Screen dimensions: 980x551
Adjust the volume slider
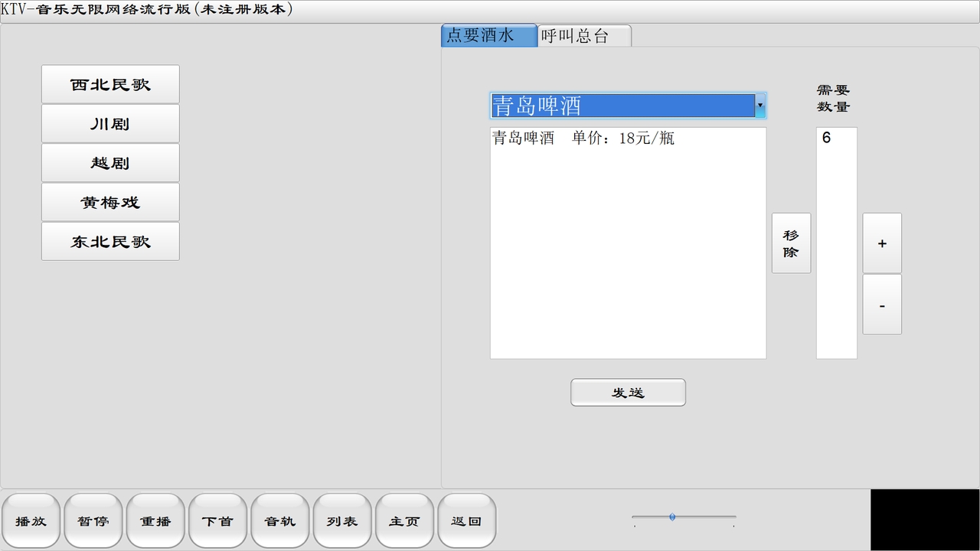click(673, 517)
